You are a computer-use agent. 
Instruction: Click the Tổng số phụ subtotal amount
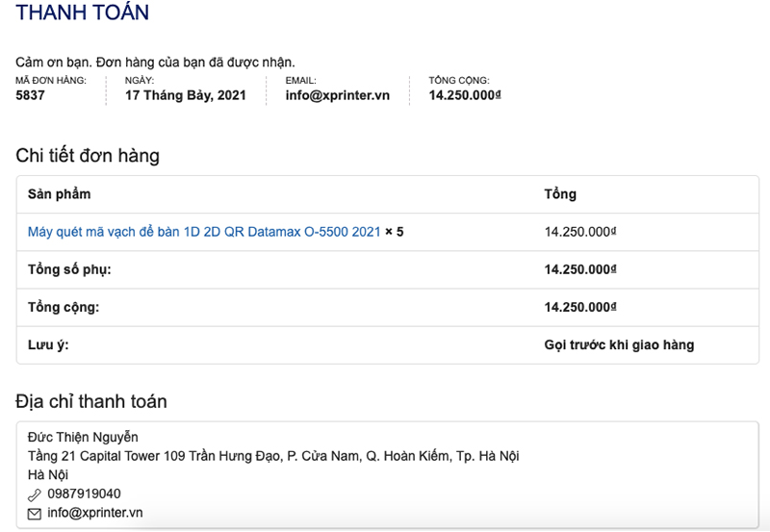[579, 269]
